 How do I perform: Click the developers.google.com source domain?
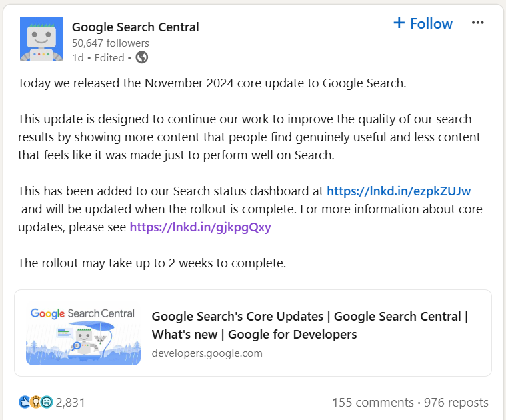pyautogui.click(x=207, y=353)
